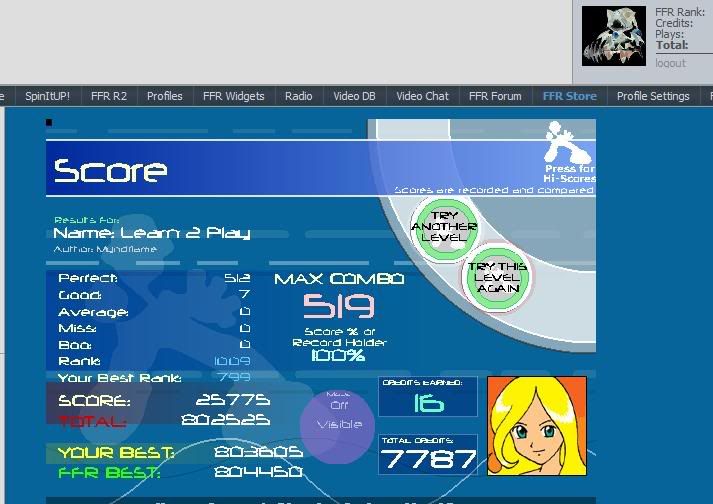This screenshot has height=504, width=713.
Task: Open Profile Settings in the navigation bar
Action: click(653, 96)
